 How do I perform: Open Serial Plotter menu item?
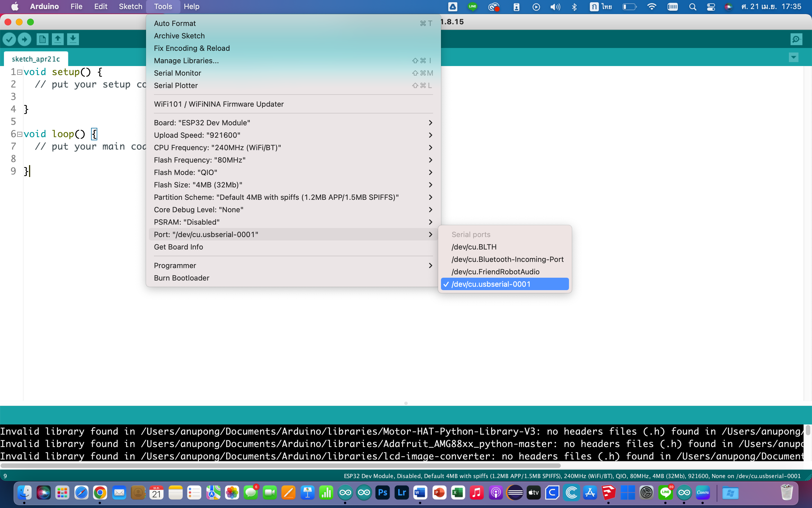[x=293, y=86]
